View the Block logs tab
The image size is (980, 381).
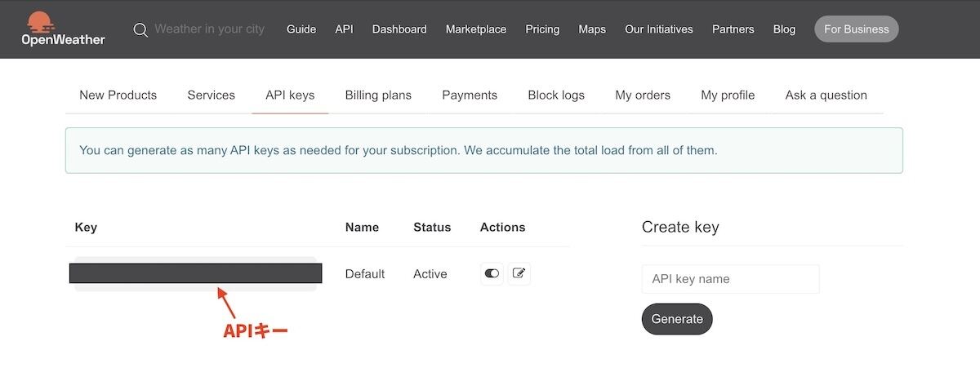point(556,95)
